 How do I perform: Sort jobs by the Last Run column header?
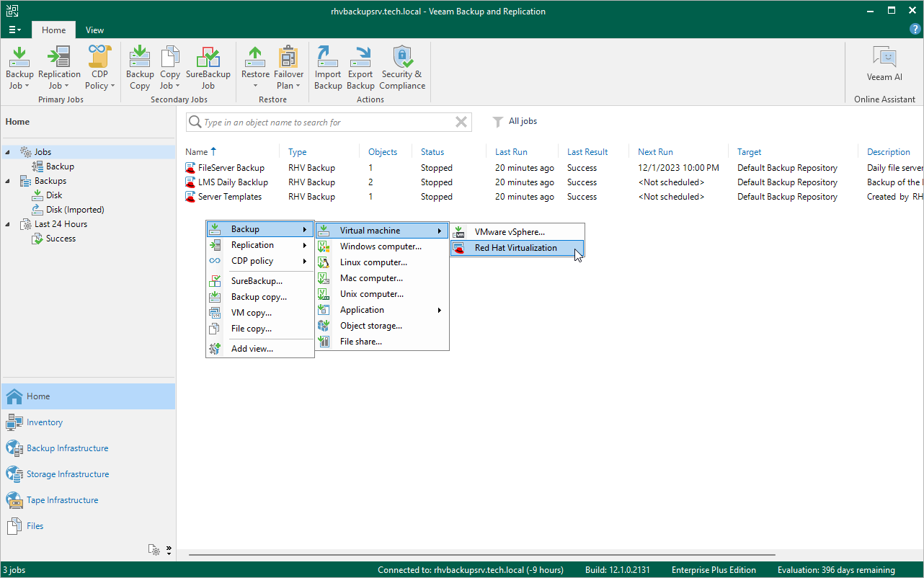click(511, 152)
